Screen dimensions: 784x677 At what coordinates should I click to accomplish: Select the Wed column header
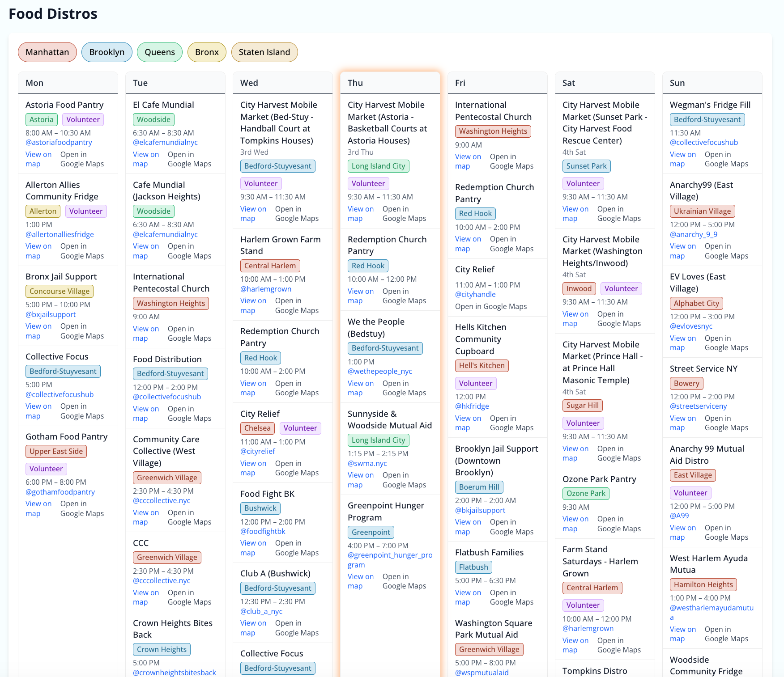tap(283, 83)
